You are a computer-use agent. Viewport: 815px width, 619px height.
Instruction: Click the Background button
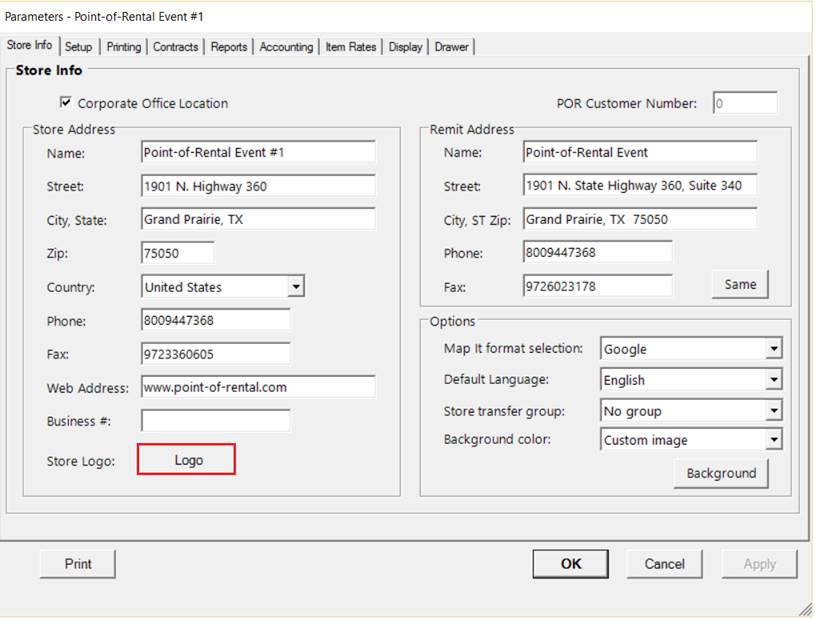(721, 473)
